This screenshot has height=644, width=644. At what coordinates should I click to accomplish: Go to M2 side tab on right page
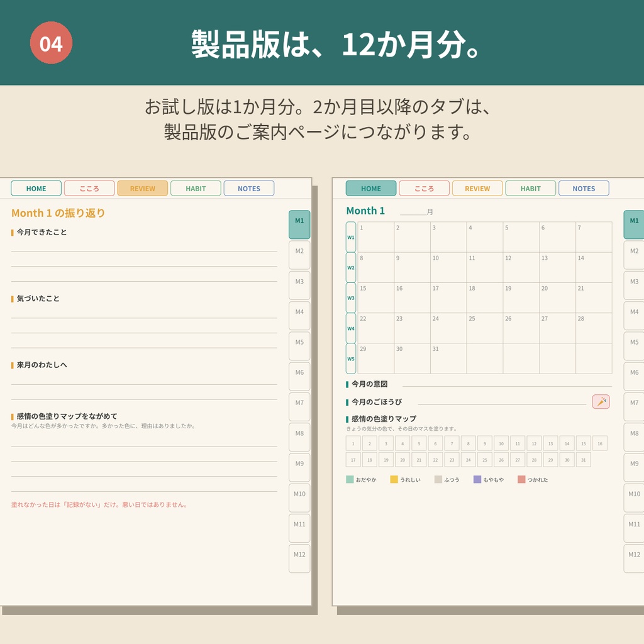[x=634, y=255]
